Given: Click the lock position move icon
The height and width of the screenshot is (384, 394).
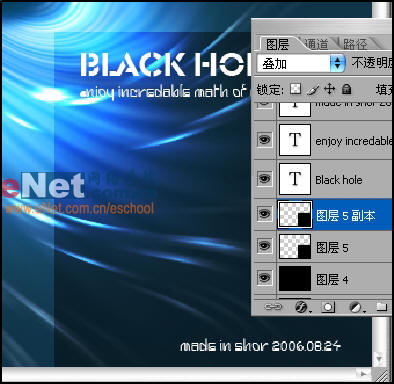Looking at the screenshot, I should point(329,89).
